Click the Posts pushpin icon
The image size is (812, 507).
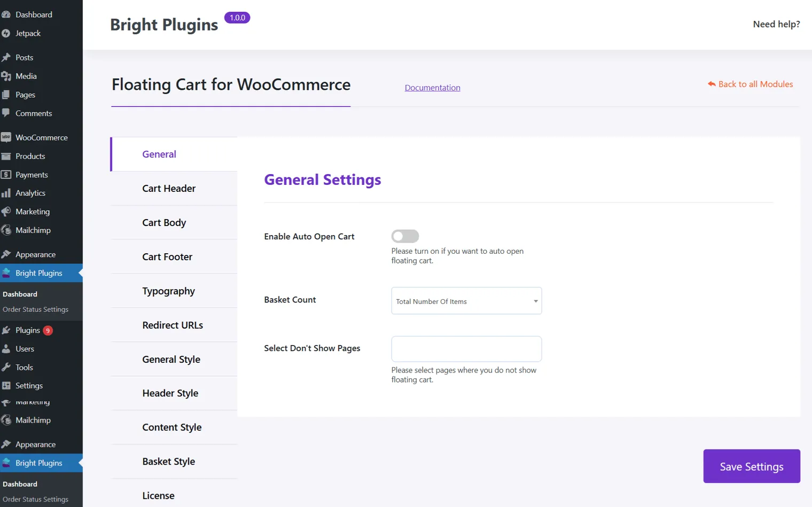coord(6,57)
